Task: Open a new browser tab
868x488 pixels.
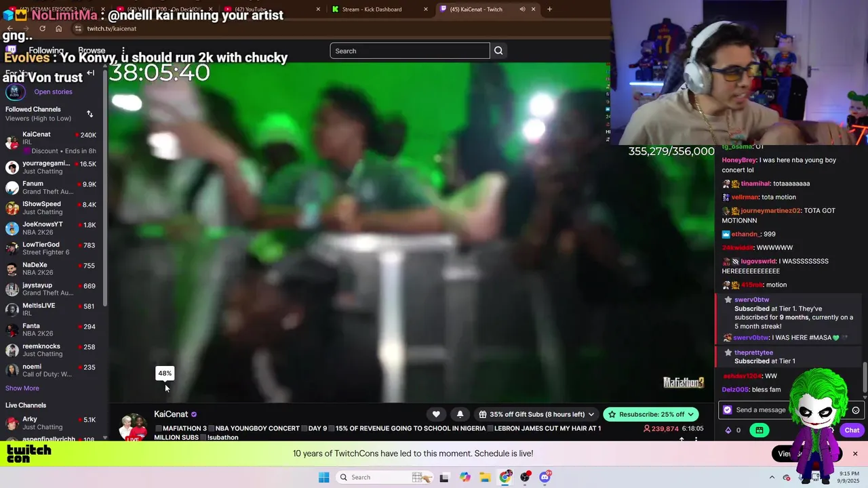Action: [x=549, y=9]
